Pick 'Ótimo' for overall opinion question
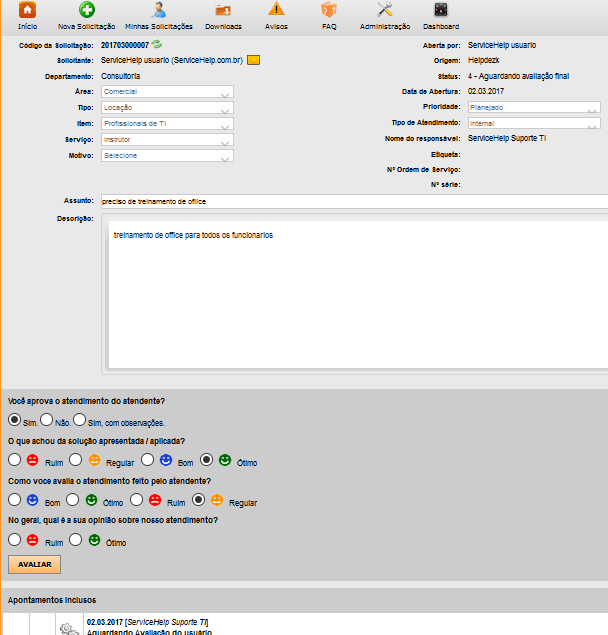 [x=74, y=539]
